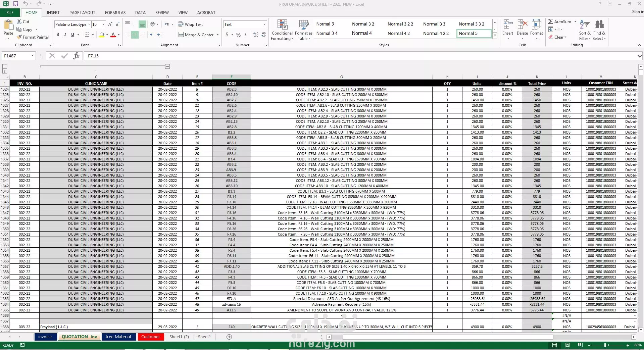Click the Undo arrow icon
This screenshot has height=350, width=644.
click(26, 4)
